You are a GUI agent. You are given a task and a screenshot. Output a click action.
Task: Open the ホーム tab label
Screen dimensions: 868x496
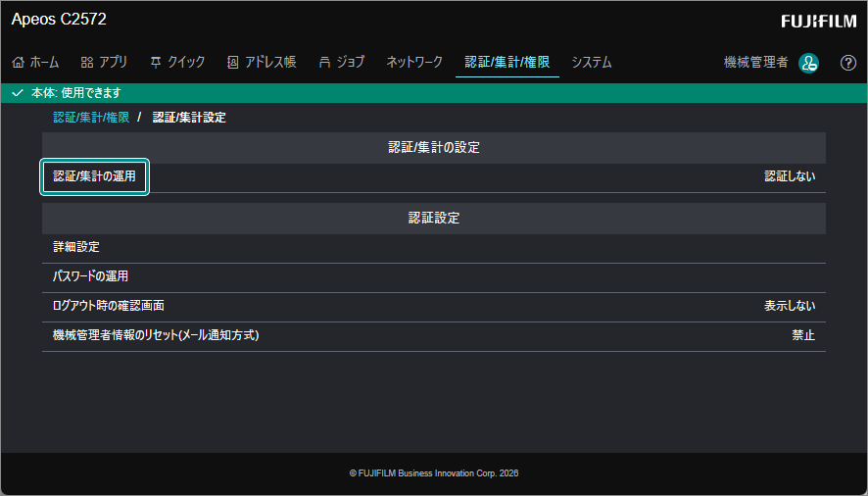coord(44,62)
